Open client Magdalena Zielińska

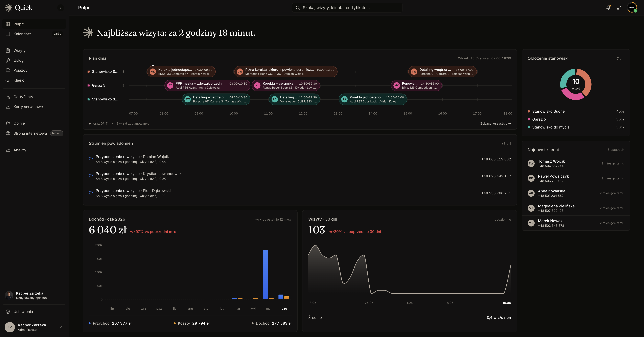(575, 208)
